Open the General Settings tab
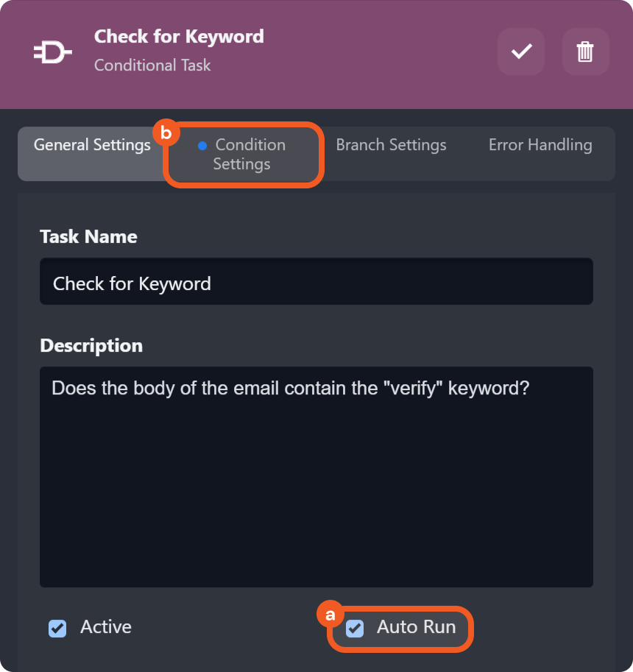This screenshot has height=672, width=633. tap(92, 145)
